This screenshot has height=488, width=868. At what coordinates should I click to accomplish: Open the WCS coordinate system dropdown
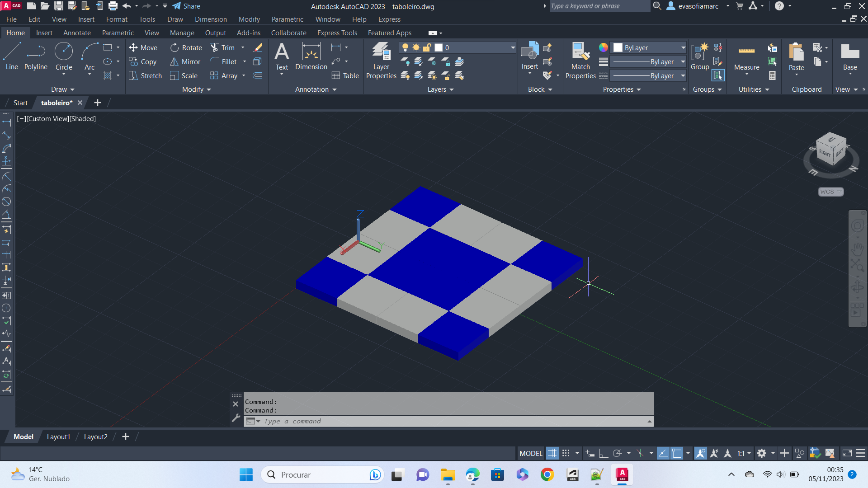pos(831,192)
